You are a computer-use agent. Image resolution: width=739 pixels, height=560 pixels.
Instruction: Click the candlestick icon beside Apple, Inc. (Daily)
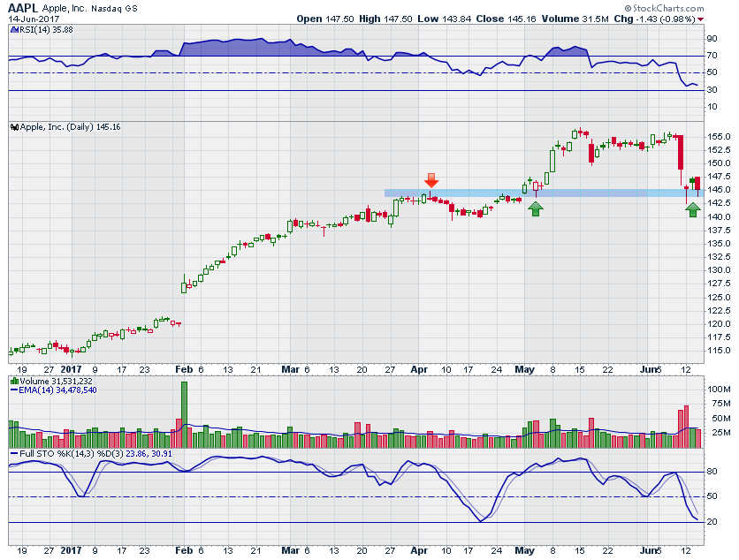click(14, 127)
